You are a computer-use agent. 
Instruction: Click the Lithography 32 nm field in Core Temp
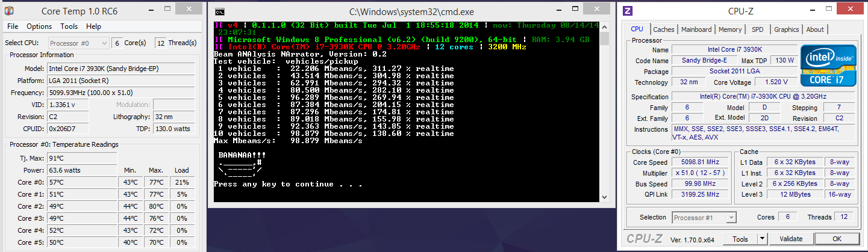[x=175, y=117]
